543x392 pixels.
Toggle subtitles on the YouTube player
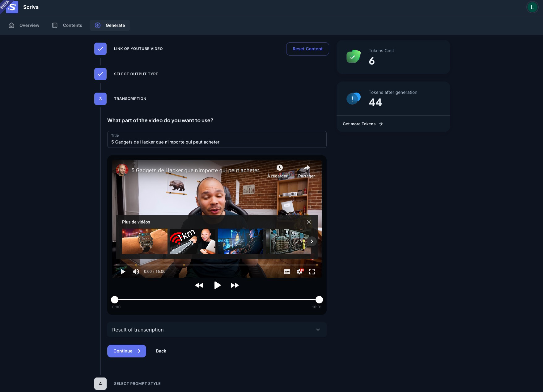287,272
